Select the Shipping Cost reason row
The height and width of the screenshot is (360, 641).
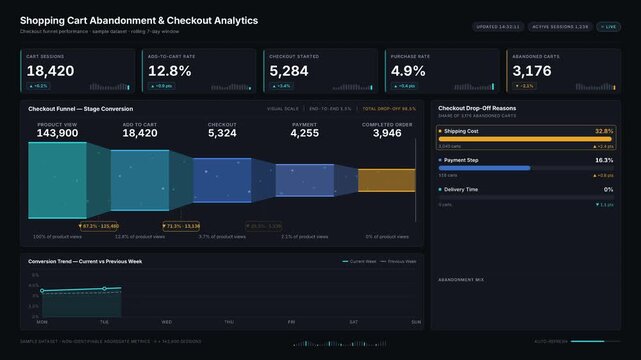click(526, 138)
